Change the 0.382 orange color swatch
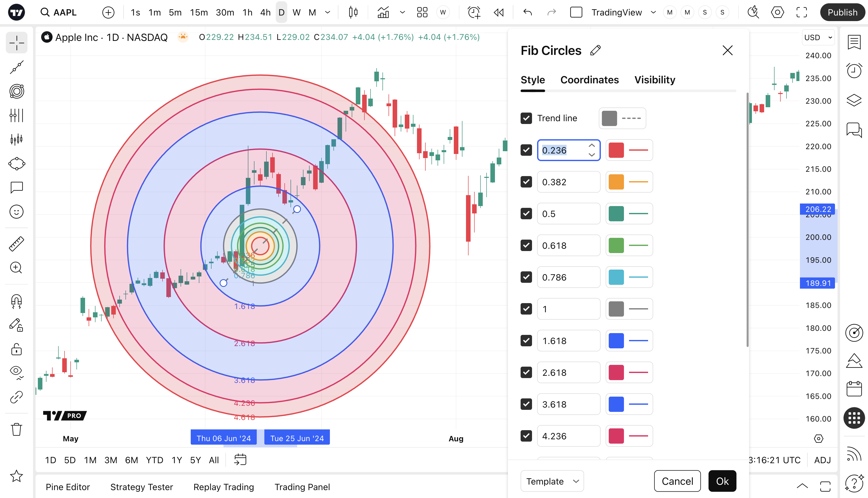Image resolution: width=868 pixels, height=498 pixels. [x=616, y=182]
